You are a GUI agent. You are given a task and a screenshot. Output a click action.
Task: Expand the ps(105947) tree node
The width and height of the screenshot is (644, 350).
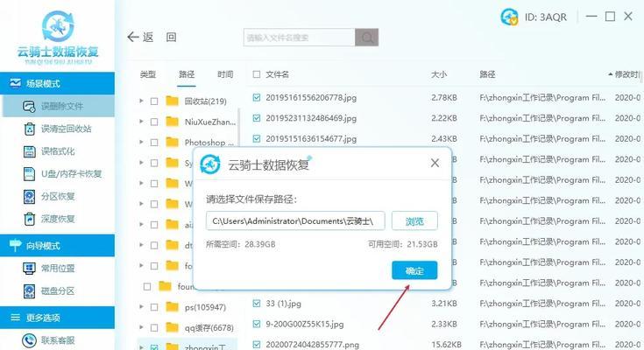(x=141, y=306)
